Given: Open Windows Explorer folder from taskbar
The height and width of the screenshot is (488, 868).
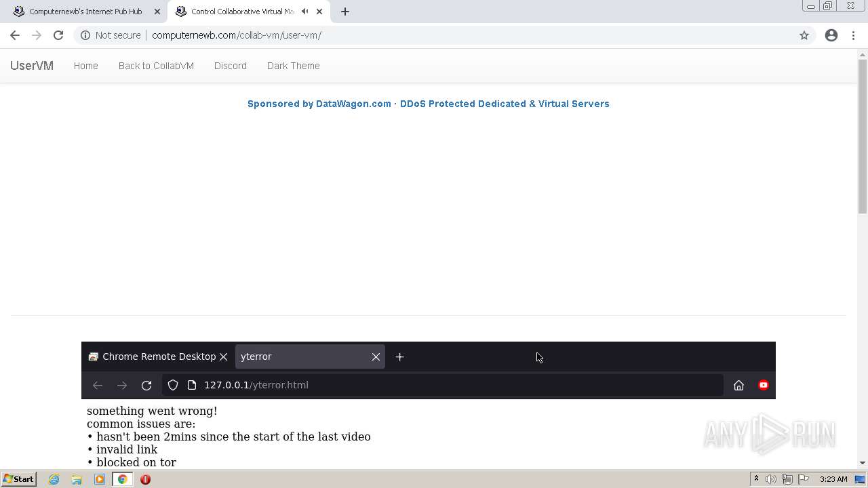Looking at the screenshot, I should (x=77, y=479).
